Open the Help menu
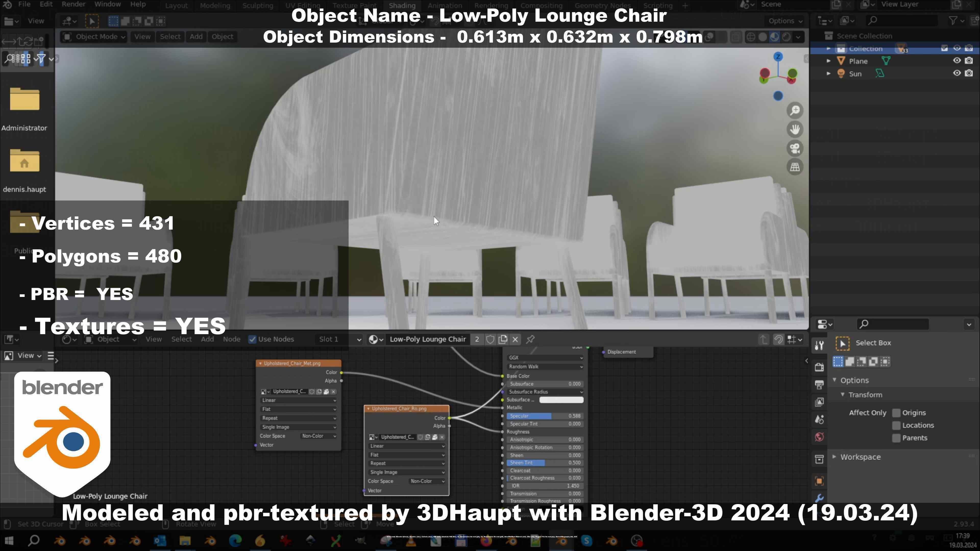980x551 pixels. point(138,4)
